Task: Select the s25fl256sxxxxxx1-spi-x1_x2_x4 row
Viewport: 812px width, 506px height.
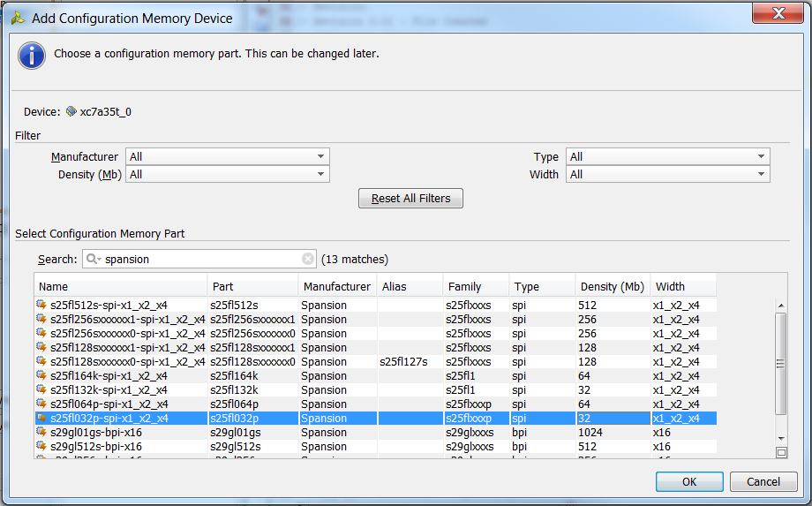Action: coord(376,319)
